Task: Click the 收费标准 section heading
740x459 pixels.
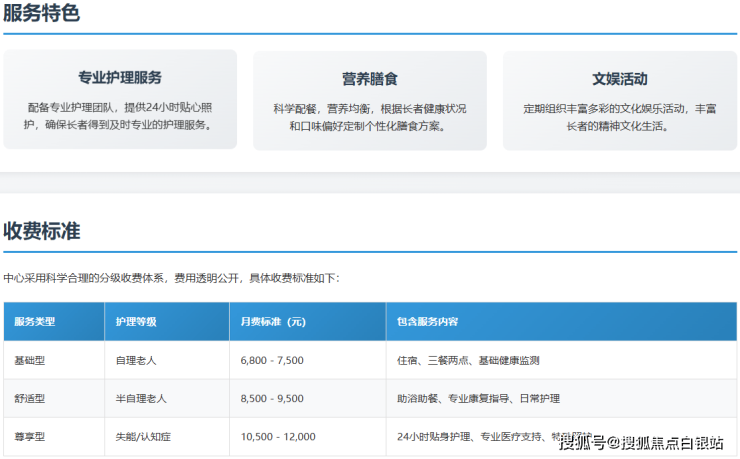Action: click(41, 231)
